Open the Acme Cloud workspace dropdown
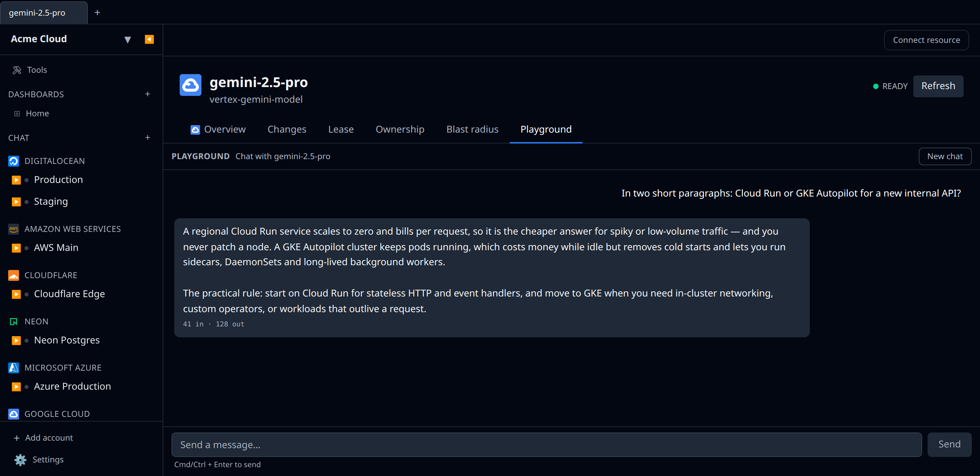 [128, 39]
